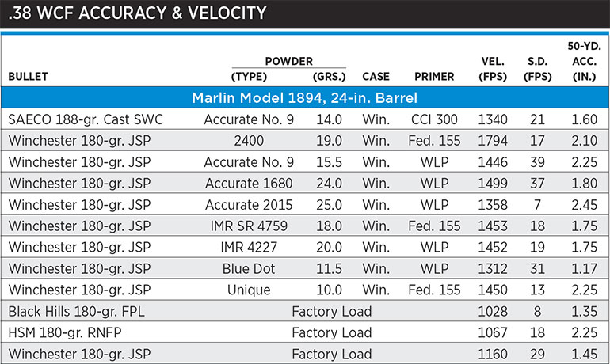Click the 1794 velocity value
The height and width of the screenshot is (364, 610).
(493, 141)
